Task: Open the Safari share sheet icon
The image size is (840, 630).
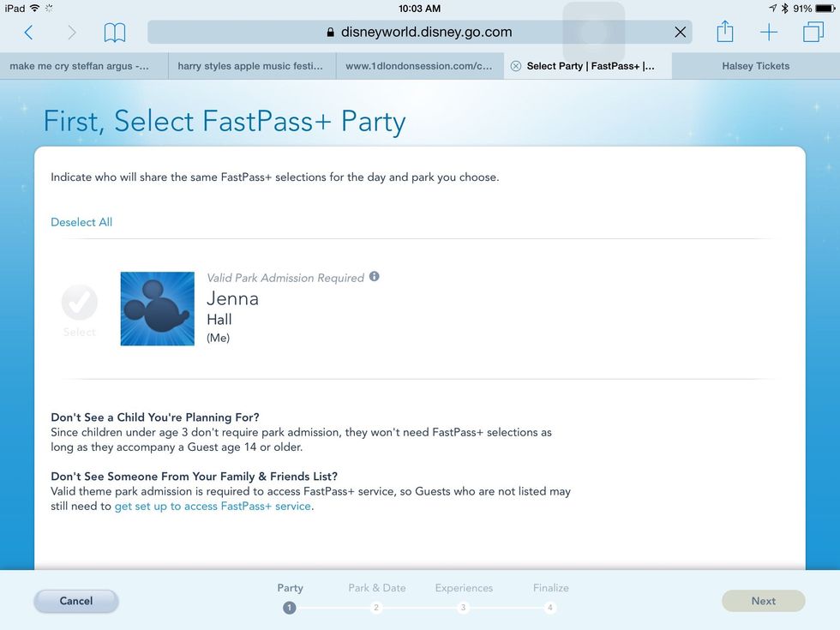Action: point(725,32)
